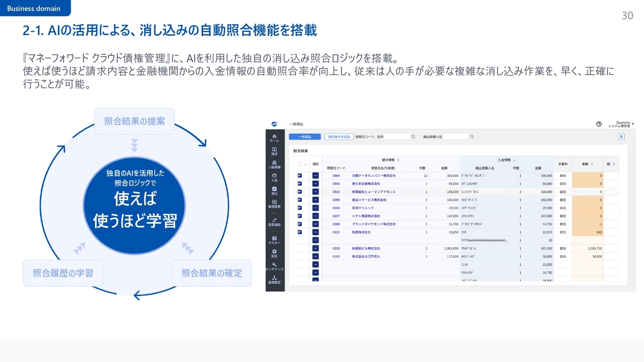Click 得意先コード 0163 cell
This screenshot has width=644, height=362.
(336, 256)
